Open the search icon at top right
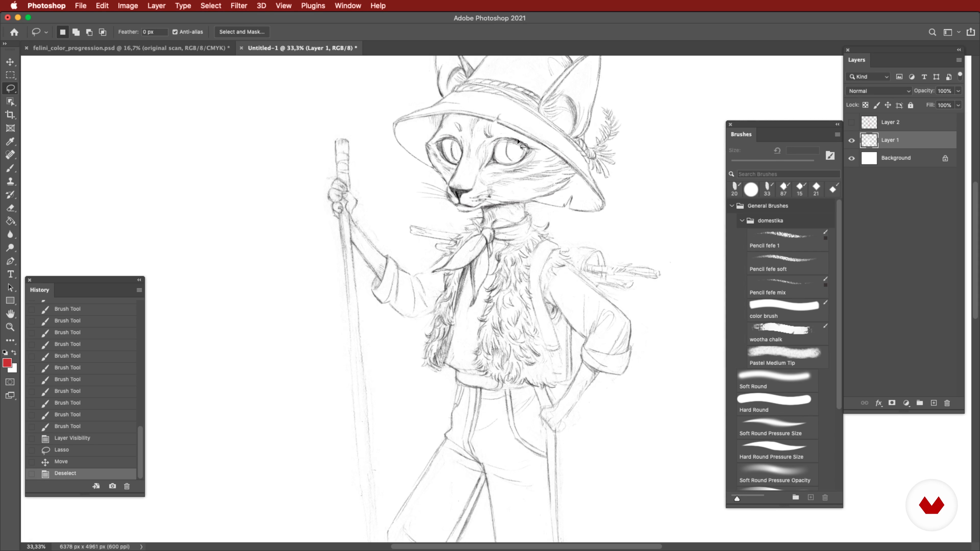The image size is (980, 551). [932, 32]
